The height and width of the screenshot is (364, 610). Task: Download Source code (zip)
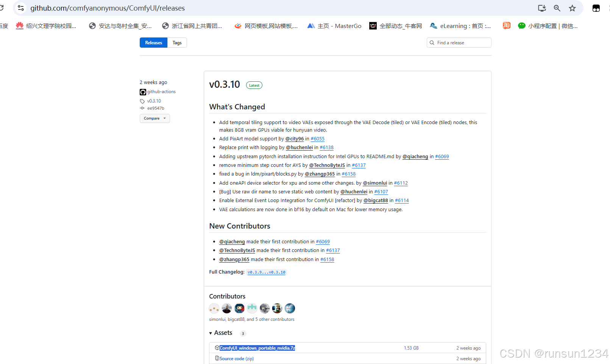tap(237, 359)
